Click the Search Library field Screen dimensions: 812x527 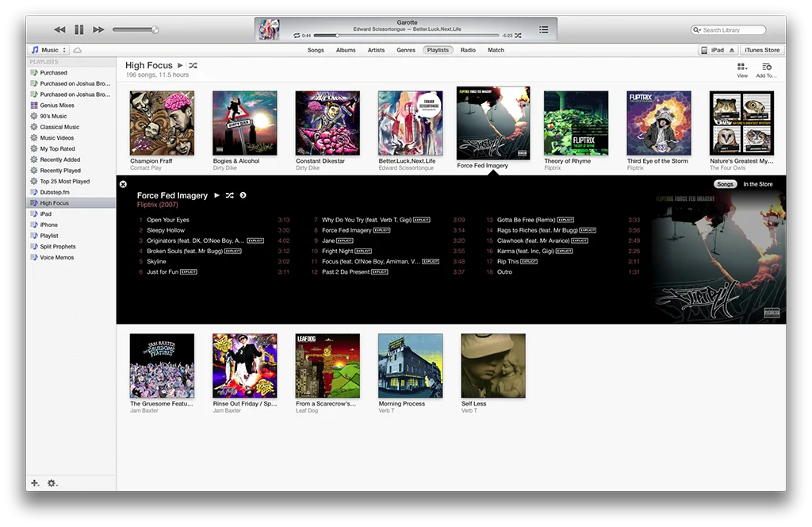[x=728, y=30]
